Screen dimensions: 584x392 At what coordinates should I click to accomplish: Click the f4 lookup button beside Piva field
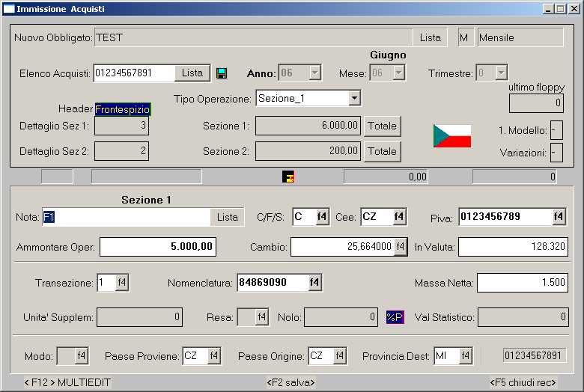tap(559, 217)
